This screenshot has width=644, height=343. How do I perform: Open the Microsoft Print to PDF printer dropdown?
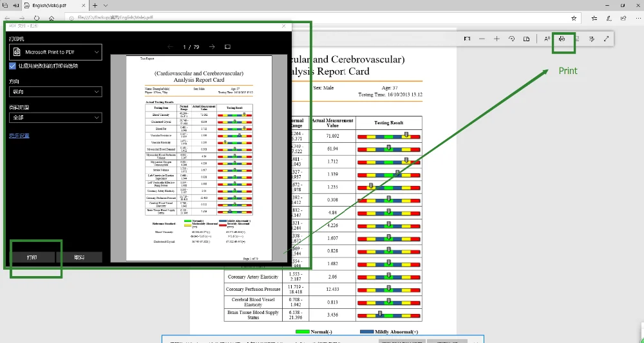click(x=55, y=52)
